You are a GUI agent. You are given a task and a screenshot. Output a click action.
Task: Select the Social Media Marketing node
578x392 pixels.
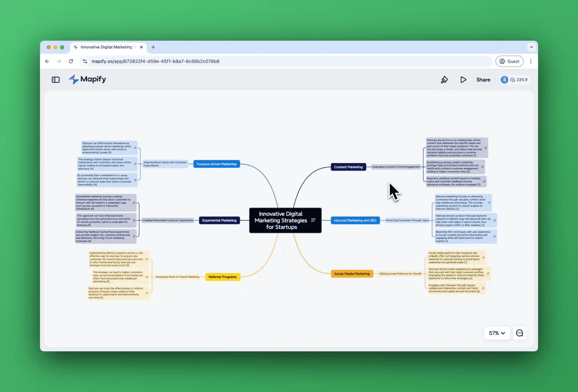[351, 274]
